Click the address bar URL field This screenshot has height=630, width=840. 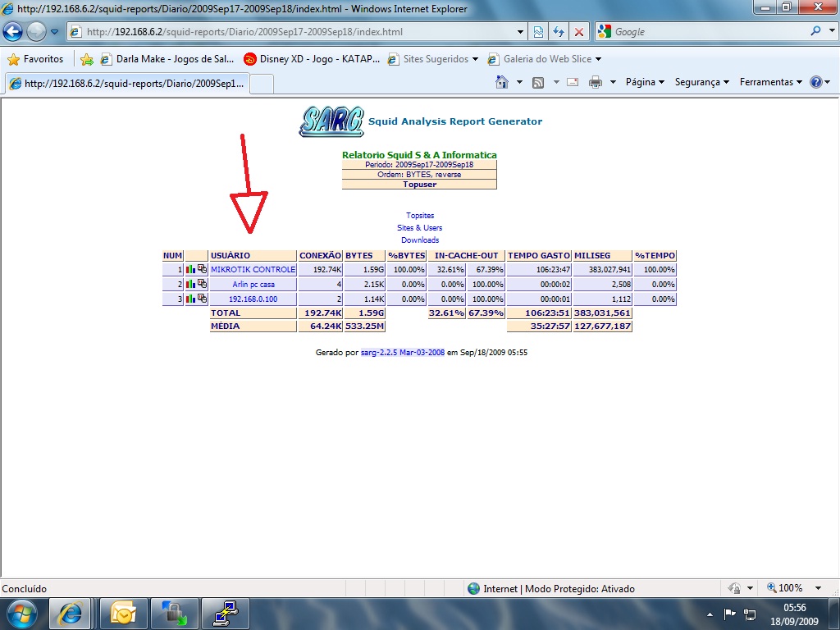click(297, 32)
